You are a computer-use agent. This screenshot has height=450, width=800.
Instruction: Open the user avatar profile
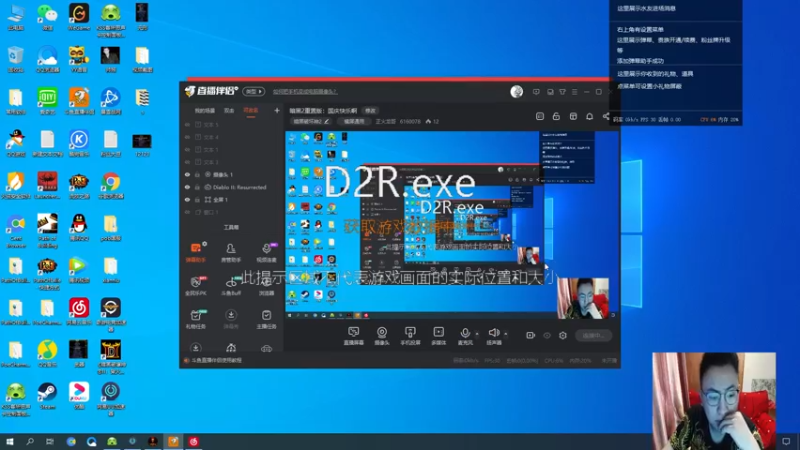coord(516,91)
